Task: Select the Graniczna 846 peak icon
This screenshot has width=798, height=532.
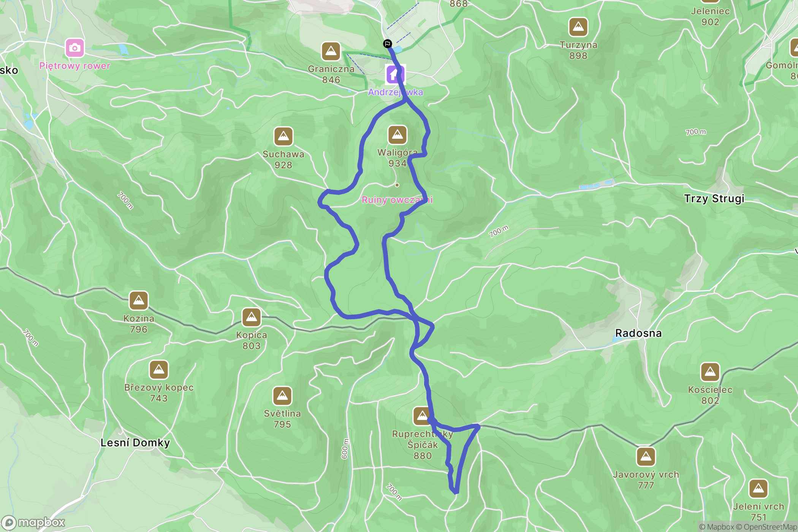Action: [331, 51]
